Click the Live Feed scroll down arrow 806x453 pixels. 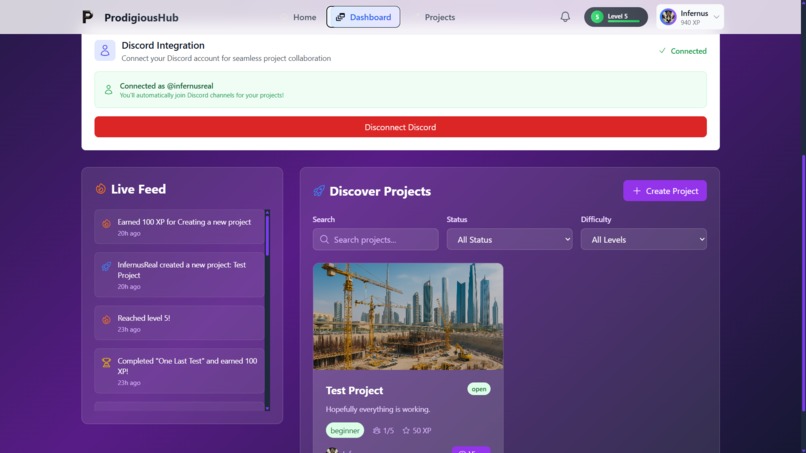point(267,408)
